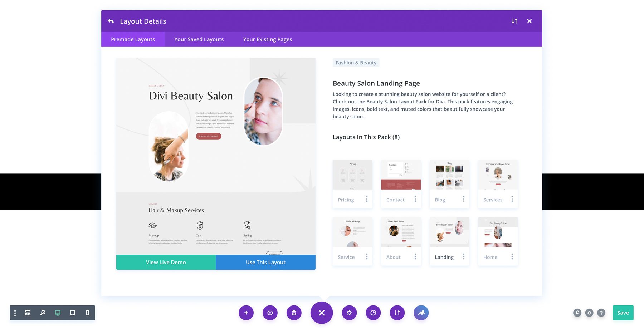Image resolution: width=644 pixels, height=328 pixels.
Task: Click Use This Layout
Action: (x=265, y=262)
